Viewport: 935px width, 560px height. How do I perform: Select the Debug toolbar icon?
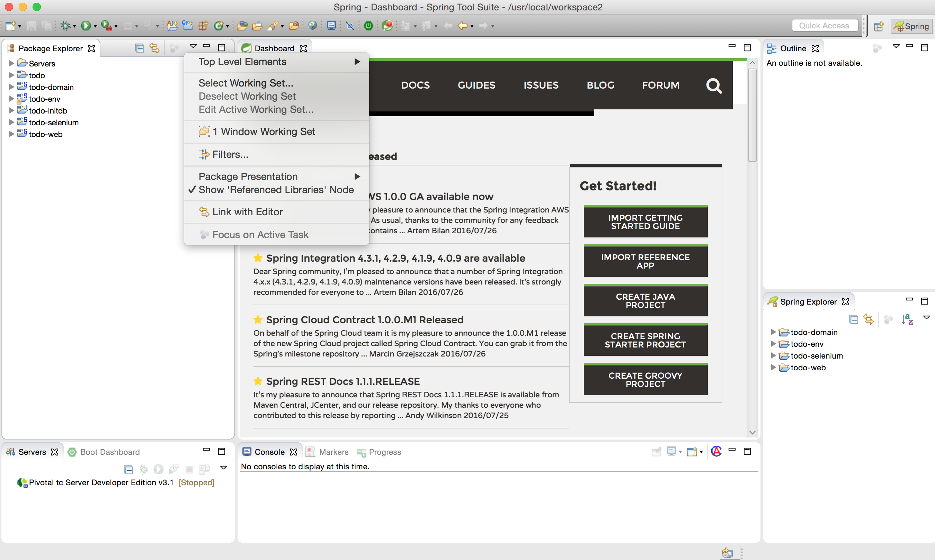[x=65, y=25]
